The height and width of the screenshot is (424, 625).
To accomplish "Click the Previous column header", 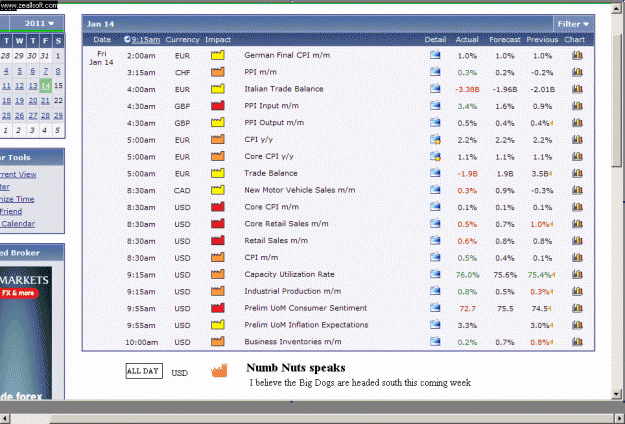I will [542, 39].
